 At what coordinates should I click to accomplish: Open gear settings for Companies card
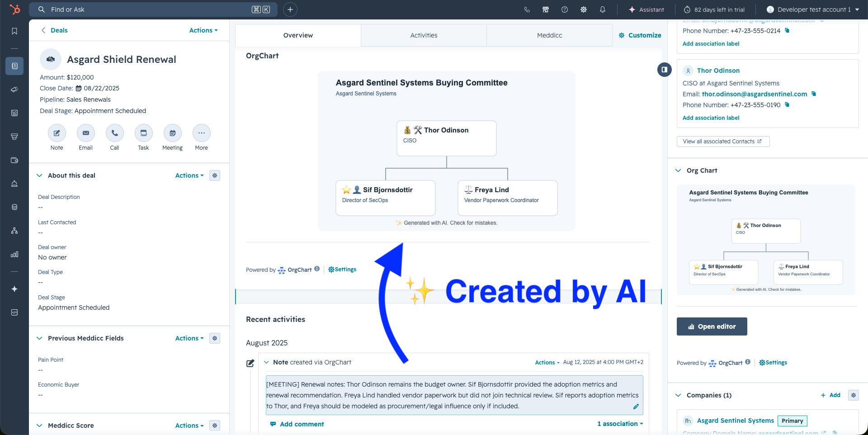(854, 395)
